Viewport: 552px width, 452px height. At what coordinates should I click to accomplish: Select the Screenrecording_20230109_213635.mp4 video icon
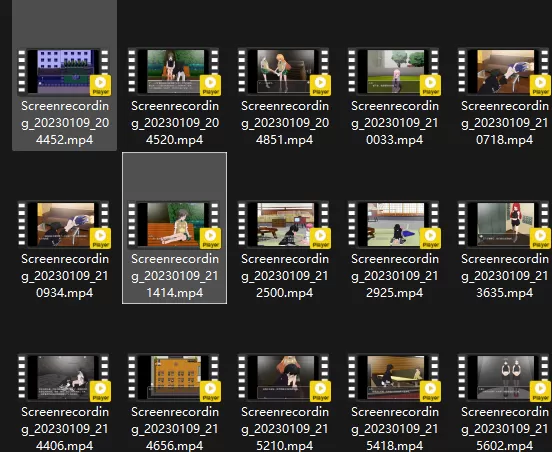coord(504,225)
